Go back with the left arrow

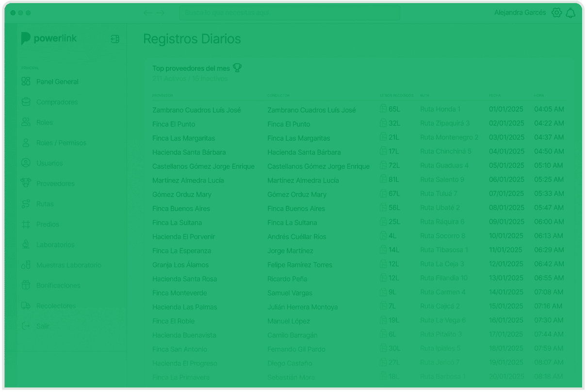point(147,13)
